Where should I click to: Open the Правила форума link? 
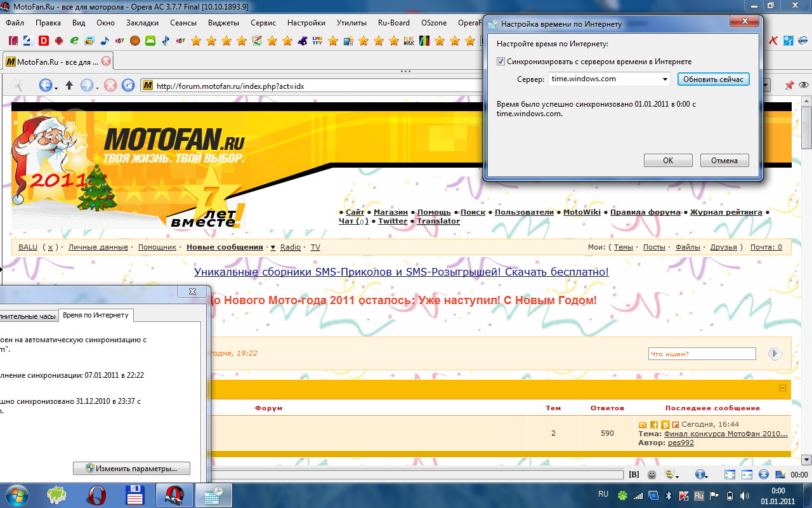tap(645, 212)
